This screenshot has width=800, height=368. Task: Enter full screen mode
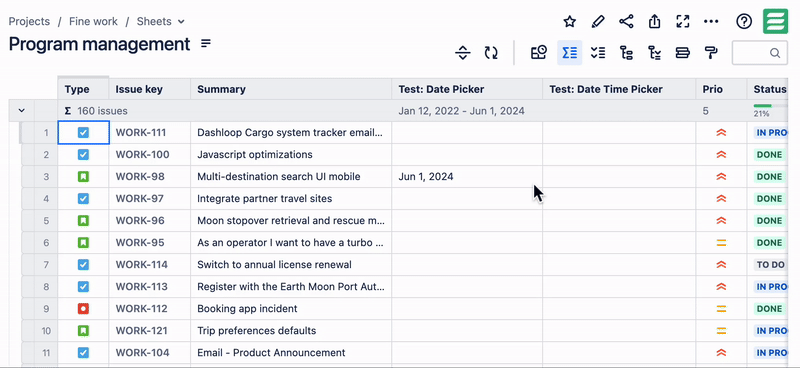click(683, 21)
